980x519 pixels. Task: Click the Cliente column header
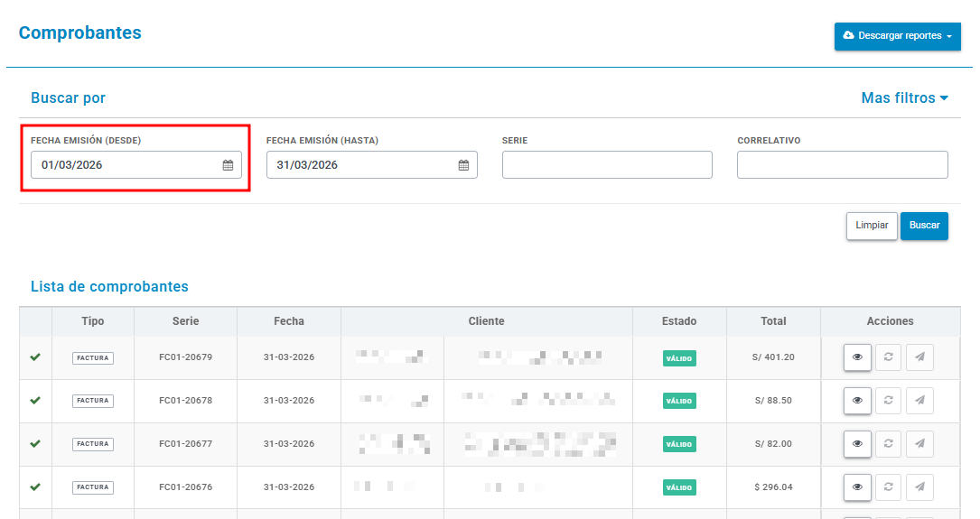pyautogui.click(x=486, y=321)
